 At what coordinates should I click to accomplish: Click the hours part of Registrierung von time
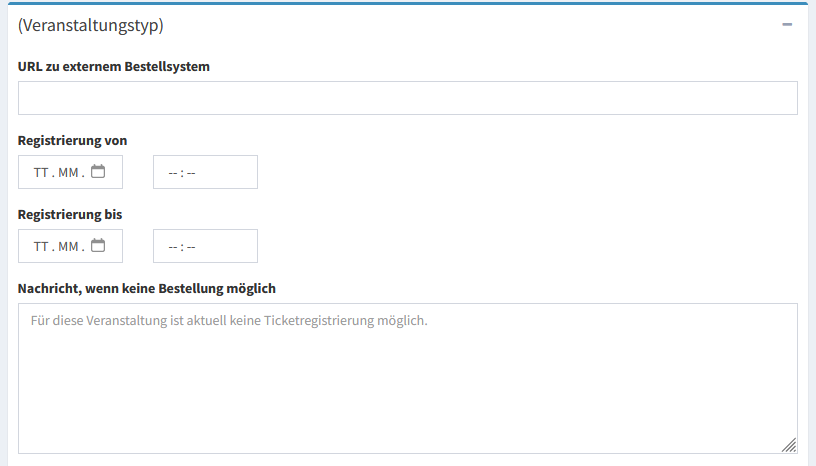click(173, 173)
